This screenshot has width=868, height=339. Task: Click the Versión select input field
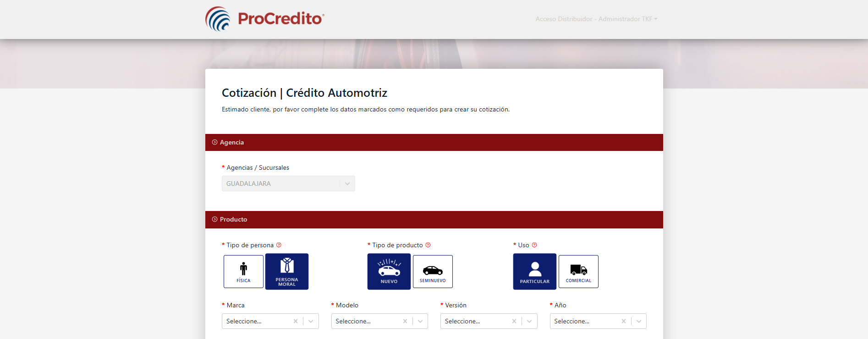474,321
